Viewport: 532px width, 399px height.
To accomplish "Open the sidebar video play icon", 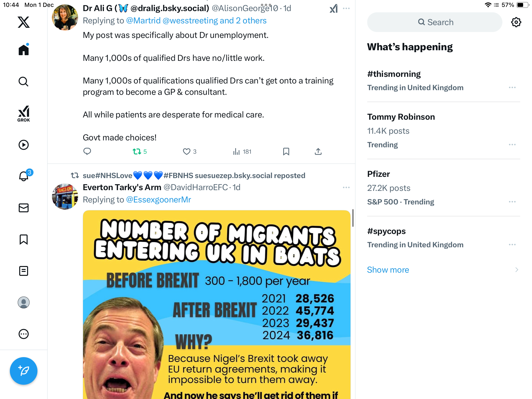I will (x=24, y=145).
